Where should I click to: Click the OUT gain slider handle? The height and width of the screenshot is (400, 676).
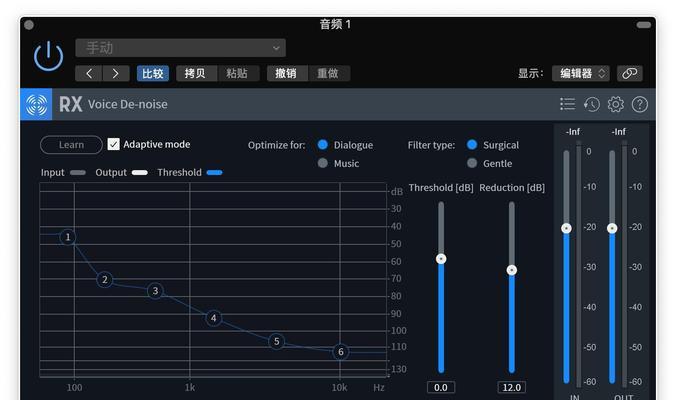[612, 228]
